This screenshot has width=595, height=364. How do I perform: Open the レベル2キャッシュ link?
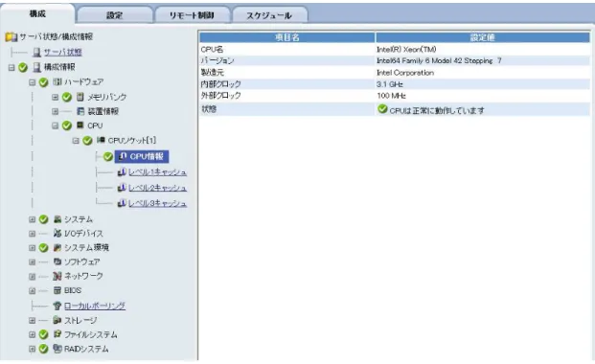click(x=157, y=188)
